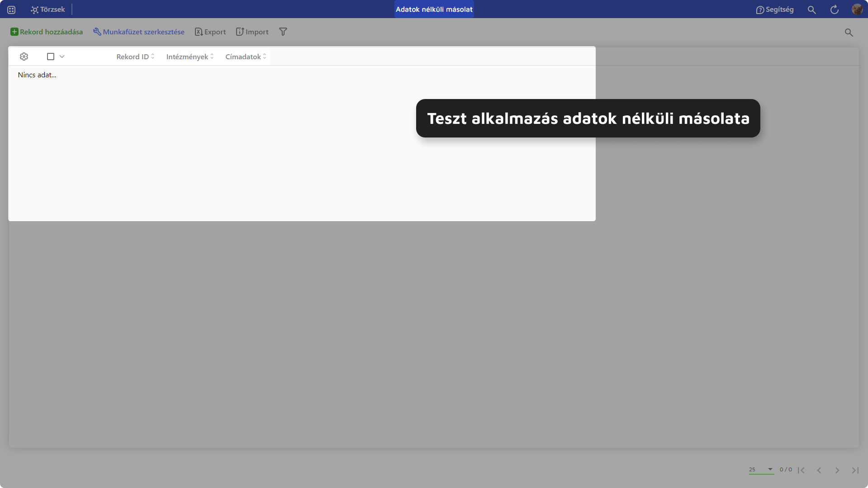Expand the selection dropdown next to the checkbox
Image resolution: width=868 pixels, height=488 pixels.
62,56
